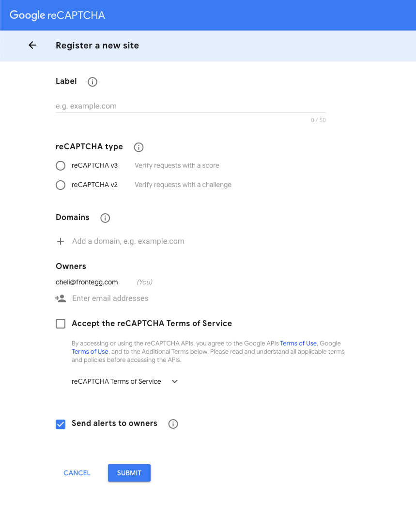
Task: Click the Google reCAPTCHA logo
Action: pos(57,16)
